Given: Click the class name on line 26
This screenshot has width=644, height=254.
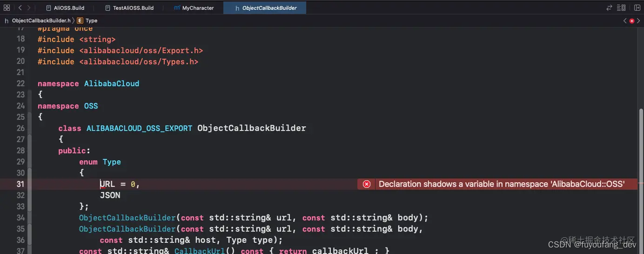Looking at the screenshot, I should 252,128.
